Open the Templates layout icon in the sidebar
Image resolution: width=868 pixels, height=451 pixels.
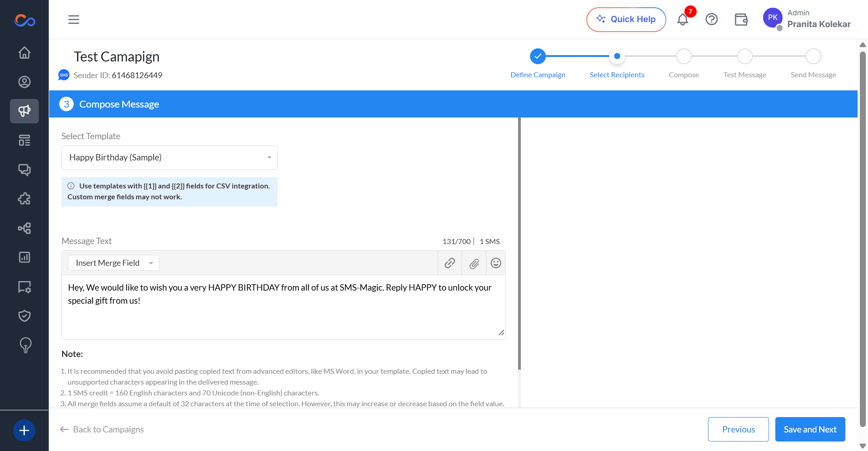[x=24, y=141]
